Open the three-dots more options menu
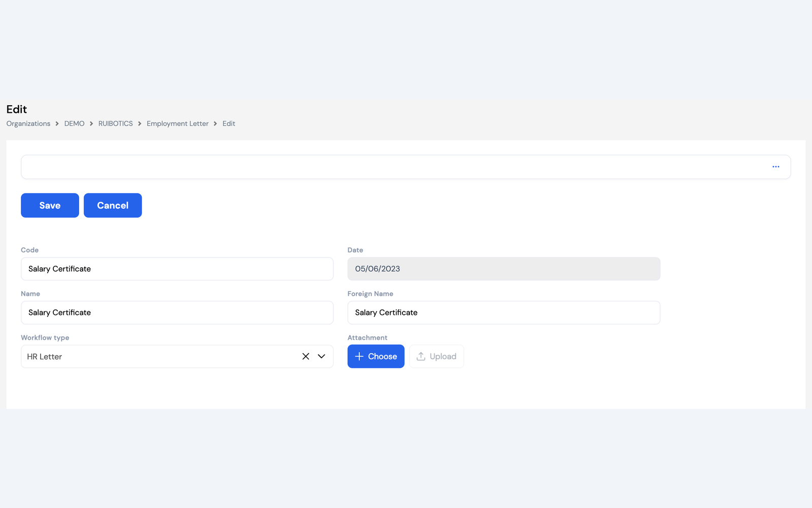The width and height of the screenshot is (812, 508). tap(775, 167)
